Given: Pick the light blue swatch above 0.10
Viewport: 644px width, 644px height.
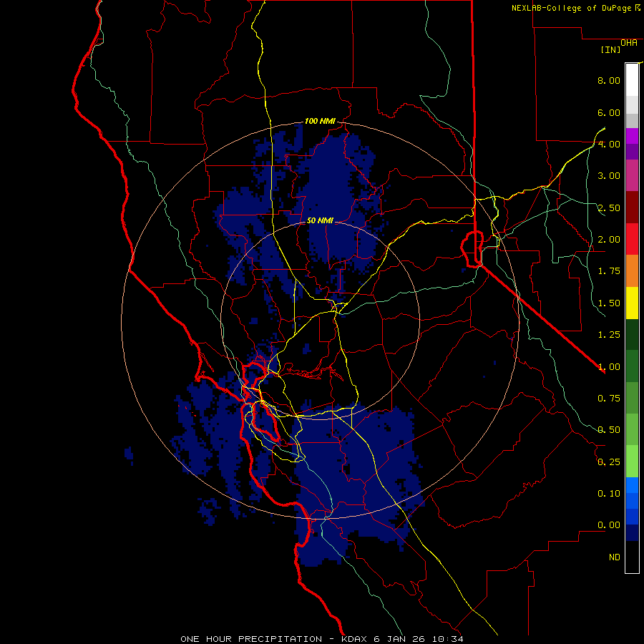Looking at the screenshot, I should coord(632,485).
